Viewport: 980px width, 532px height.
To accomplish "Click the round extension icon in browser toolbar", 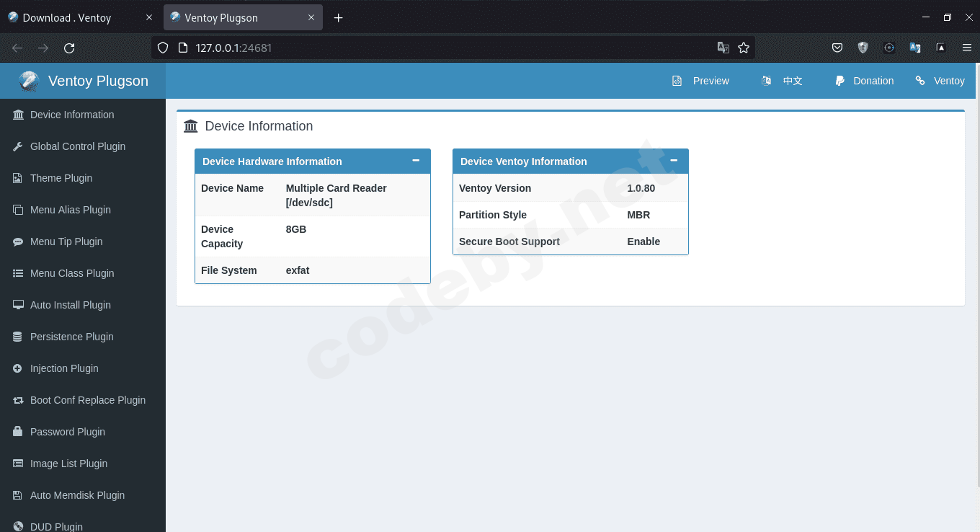I will tap(889, 48).
